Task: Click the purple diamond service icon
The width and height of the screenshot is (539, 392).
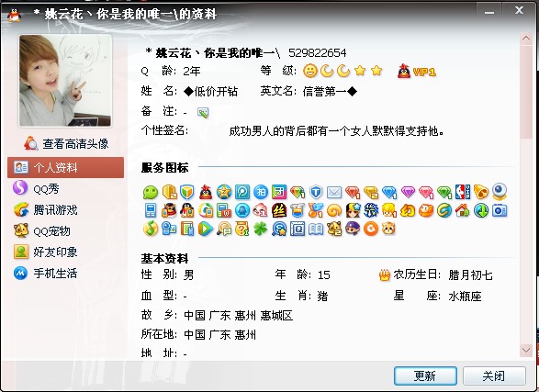Action: pyautogui.click(x=408, y=193)
